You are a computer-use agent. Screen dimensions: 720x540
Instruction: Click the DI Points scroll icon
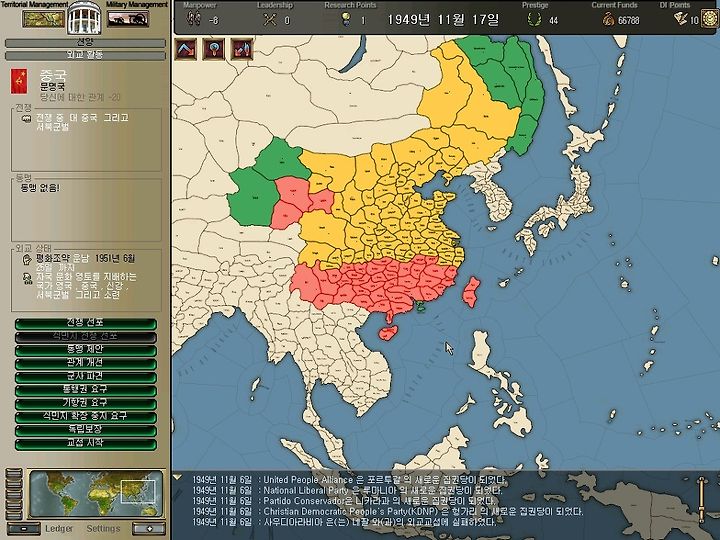(681, 19)
